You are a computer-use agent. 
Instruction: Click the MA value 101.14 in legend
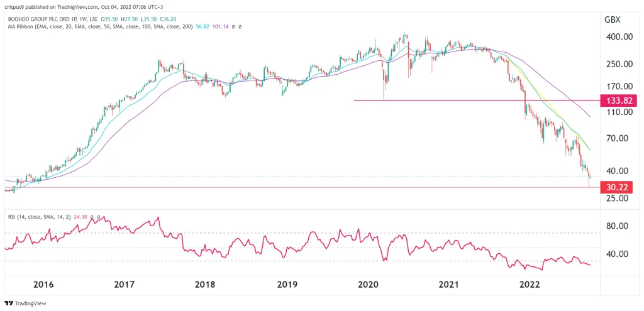click(222, 26)
